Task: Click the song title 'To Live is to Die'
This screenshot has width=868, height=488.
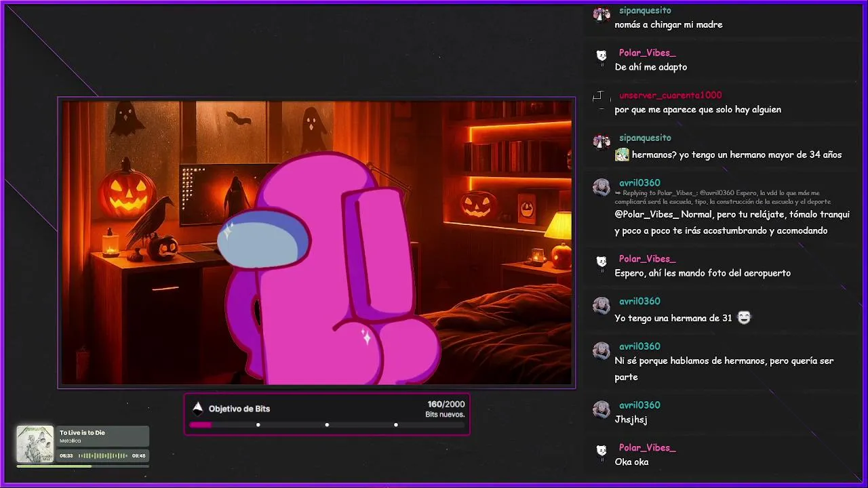Action: pyautogui.click(x=82, y=432)
